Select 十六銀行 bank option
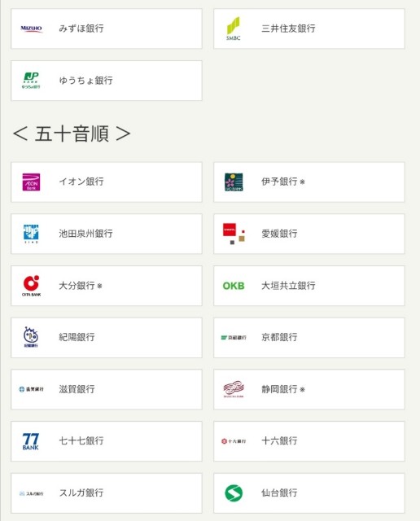This screenshot has height=521, width=420. tap(309, 441)
